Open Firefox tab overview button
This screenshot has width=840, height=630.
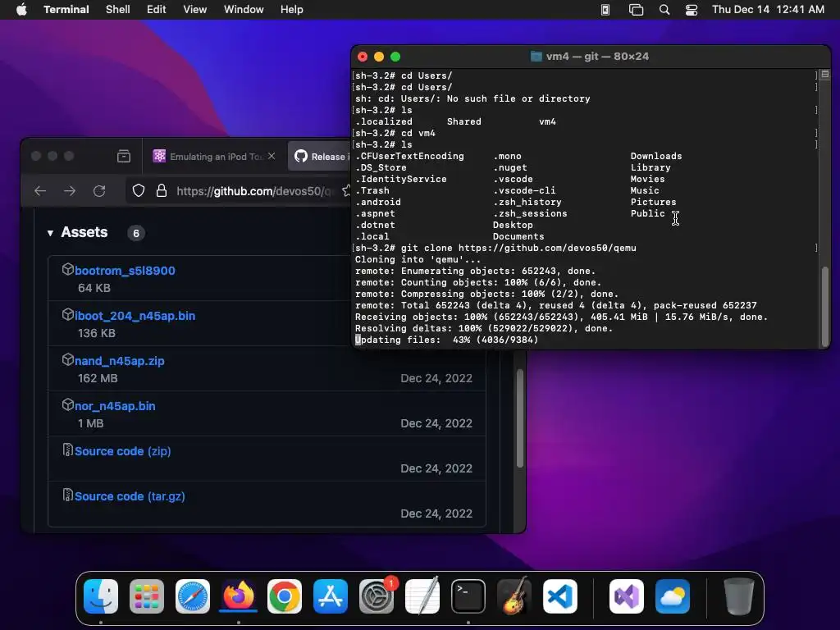pyautogui.click(x=124, y=156)
